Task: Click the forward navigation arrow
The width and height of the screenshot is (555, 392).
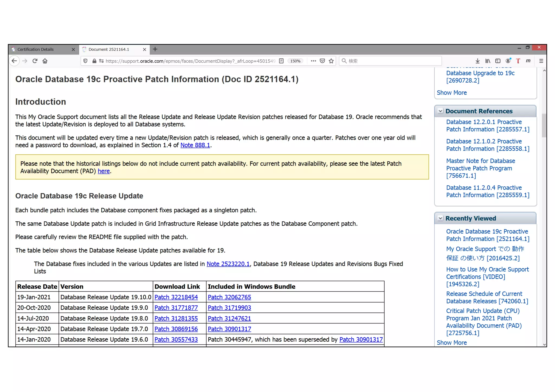Action: (25, 61)
